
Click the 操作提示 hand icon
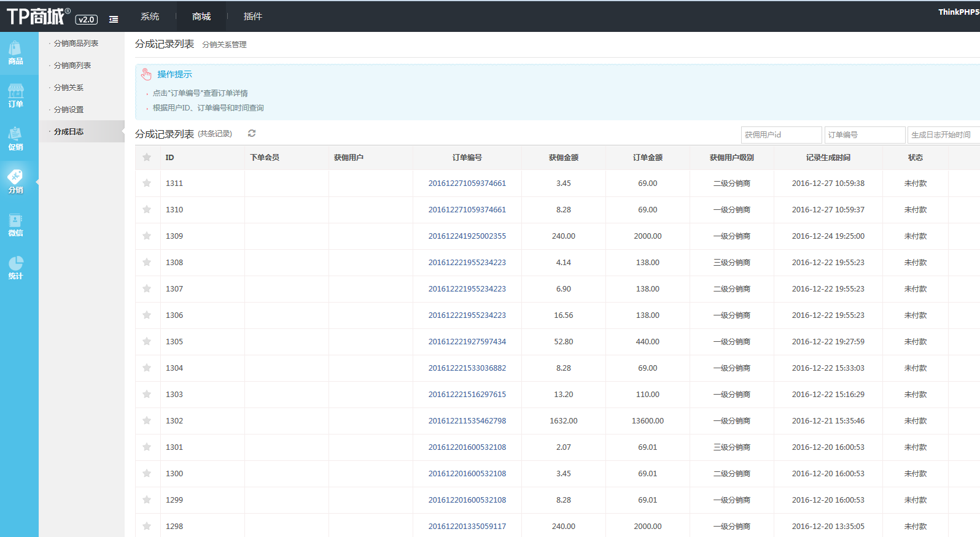[x=146, y=74]
